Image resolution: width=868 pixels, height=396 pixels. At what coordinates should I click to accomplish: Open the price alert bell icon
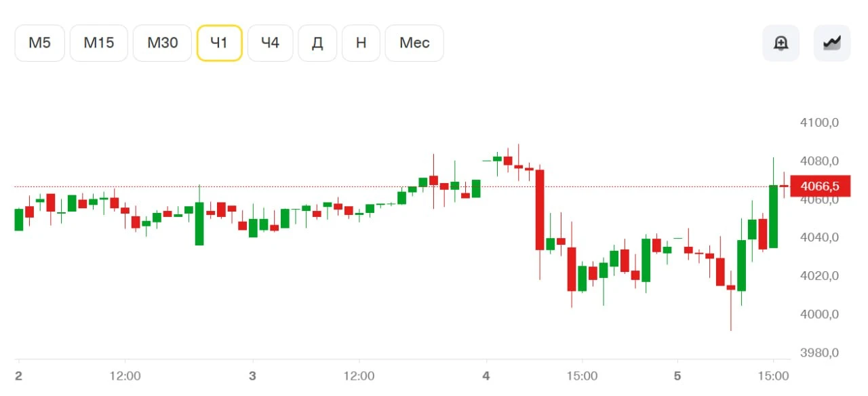pos(781,43)
